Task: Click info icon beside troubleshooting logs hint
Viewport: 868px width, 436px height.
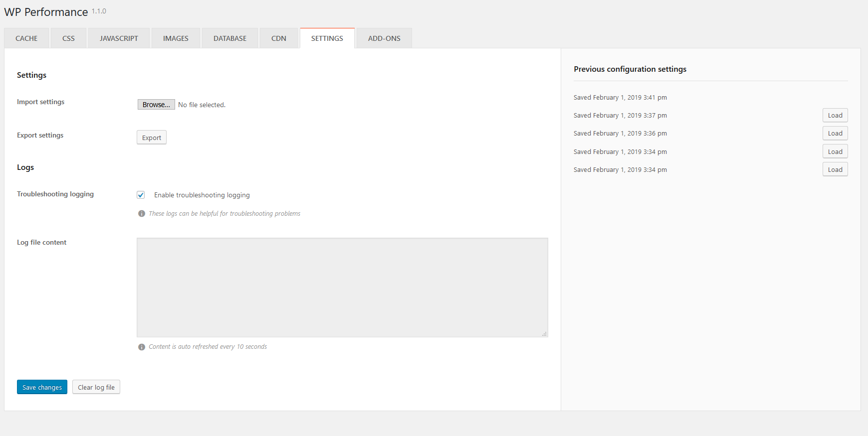Action: click(x=142, y=214)
